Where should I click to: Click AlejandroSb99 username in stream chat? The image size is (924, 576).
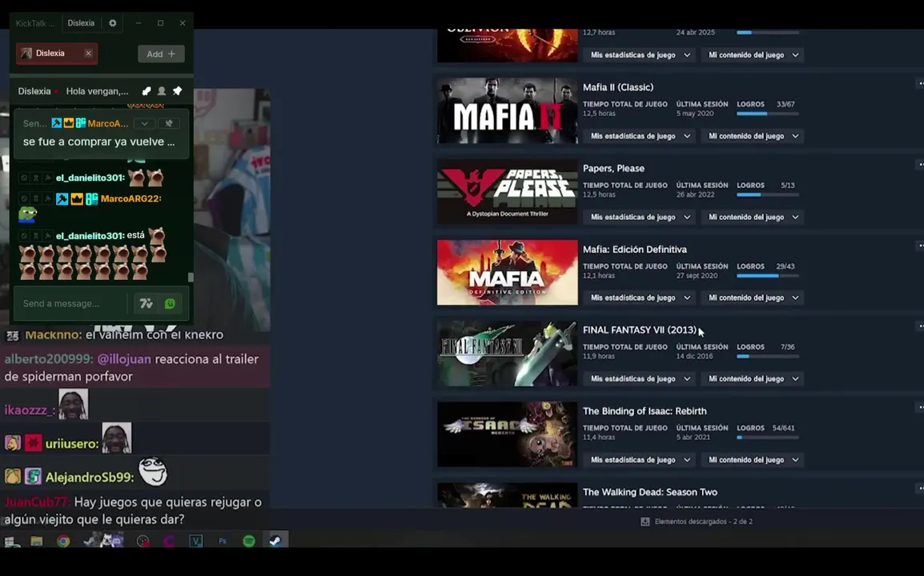90,478
